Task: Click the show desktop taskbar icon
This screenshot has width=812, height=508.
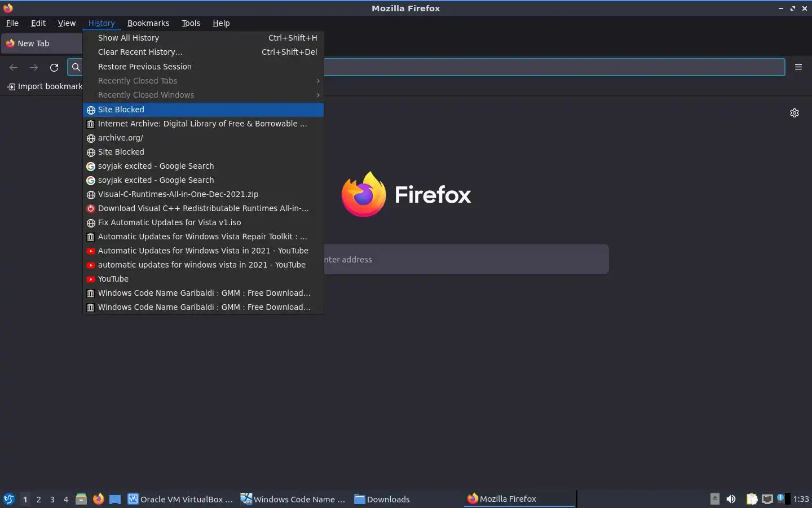Action: click(115, 499)
